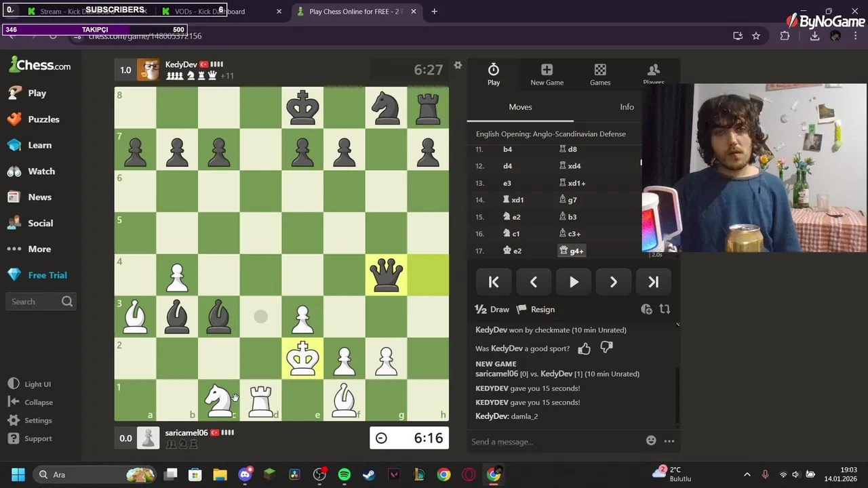Open Windows Start menu
The width and height of the screenshot is (868, 488).
[x=18, y=474]
